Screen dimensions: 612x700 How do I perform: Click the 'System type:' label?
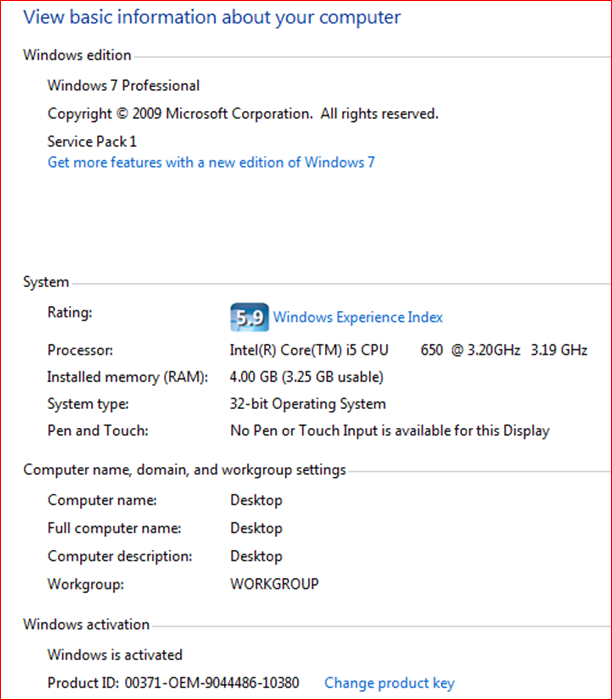pyautogui.click(x=88, y=404)
